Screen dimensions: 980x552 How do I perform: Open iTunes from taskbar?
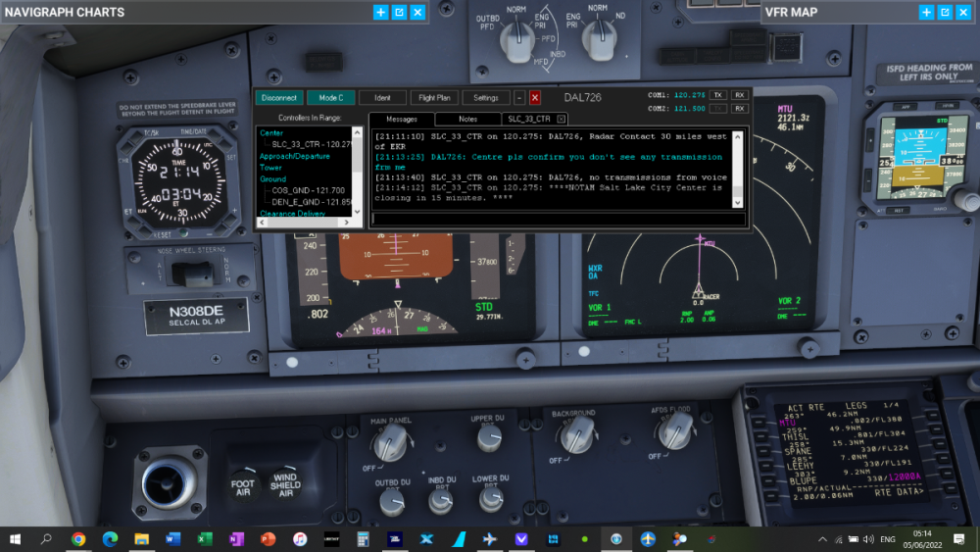point(299,539)
